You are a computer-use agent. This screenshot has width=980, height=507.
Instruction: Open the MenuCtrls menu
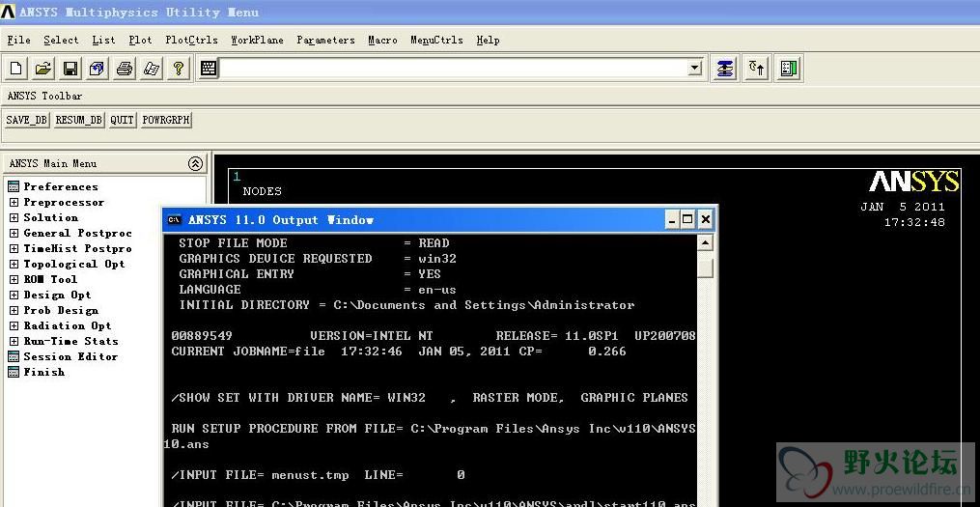coord(436,40)
